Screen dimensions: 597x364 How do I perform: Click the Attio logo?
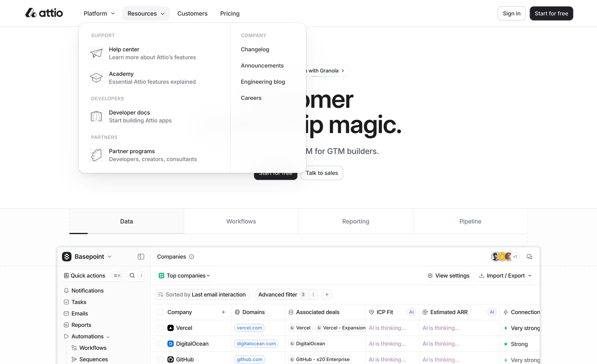point(44,13)
